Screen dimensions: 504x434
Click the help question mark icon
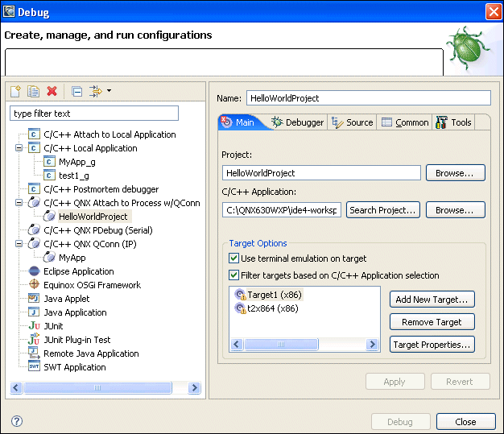point(16,422)
